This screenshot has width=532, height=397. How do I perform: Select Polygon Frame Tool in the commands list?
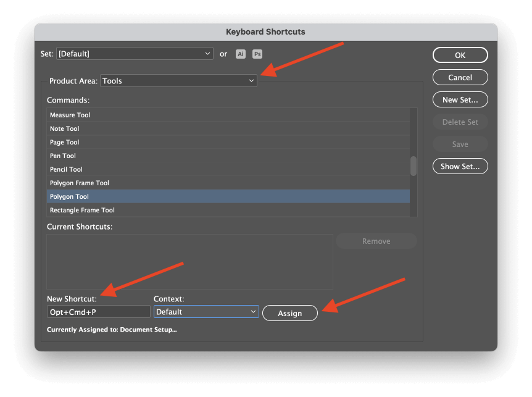click(228, 183)
